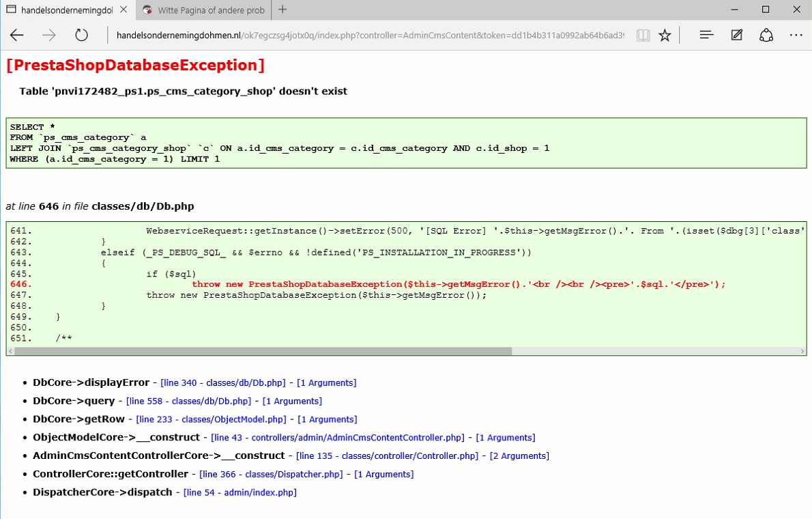This screenshot has width=812, height=519.
Task: Click the forward navigation arrow
Action: point(49,36)
